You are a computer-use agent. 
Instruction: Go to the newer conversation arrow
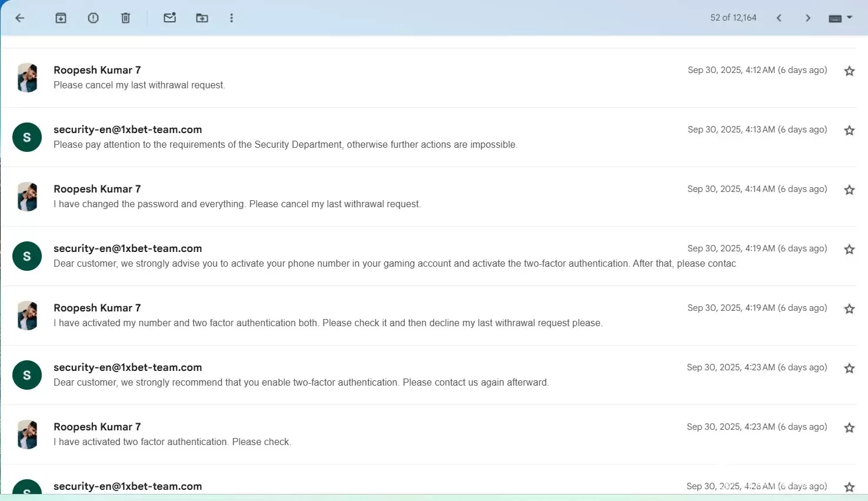(779, 18)
